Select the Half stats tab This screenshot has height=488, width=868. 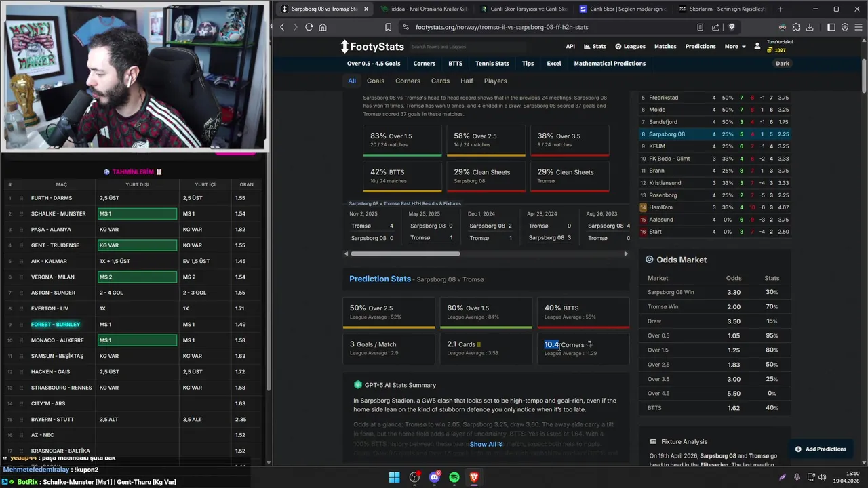(x=467, y=81)
